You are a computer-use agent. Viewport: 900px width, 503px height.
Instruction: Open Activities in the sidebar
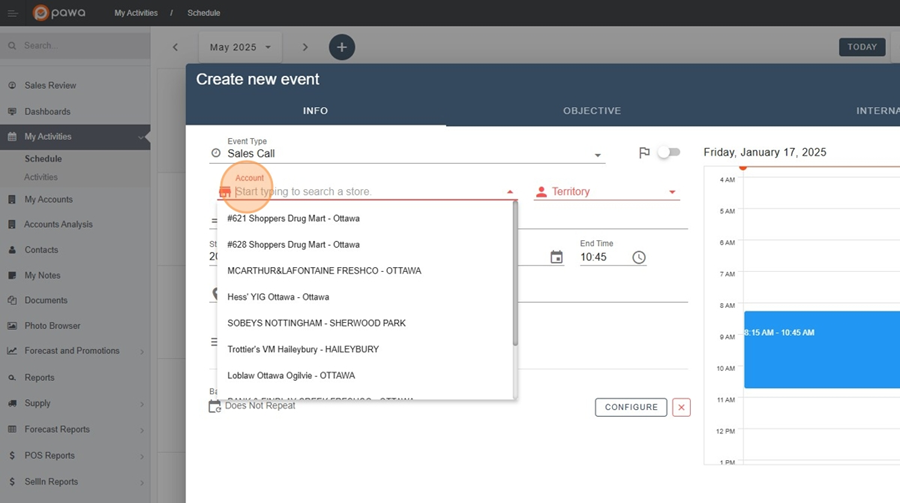pyautogui.click(x=41, y=177)
